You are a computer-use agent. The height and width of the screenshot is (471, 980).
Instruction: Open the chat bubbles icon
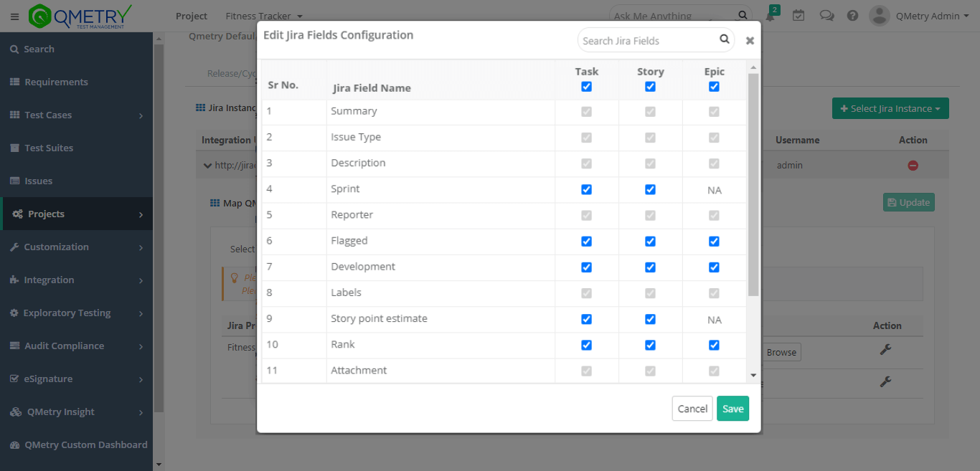tap(826, 16)
